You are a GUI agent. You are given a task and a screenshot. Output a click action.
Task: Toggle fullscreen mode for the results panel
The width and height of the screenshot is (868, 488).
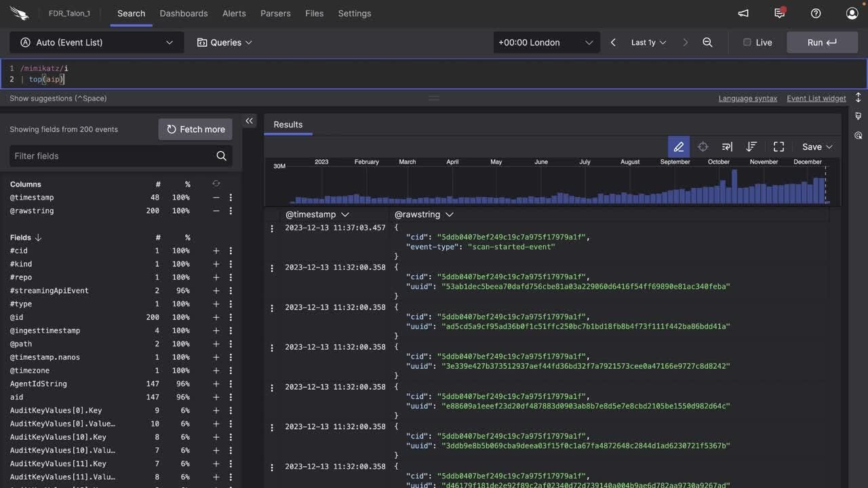(778, 146)
